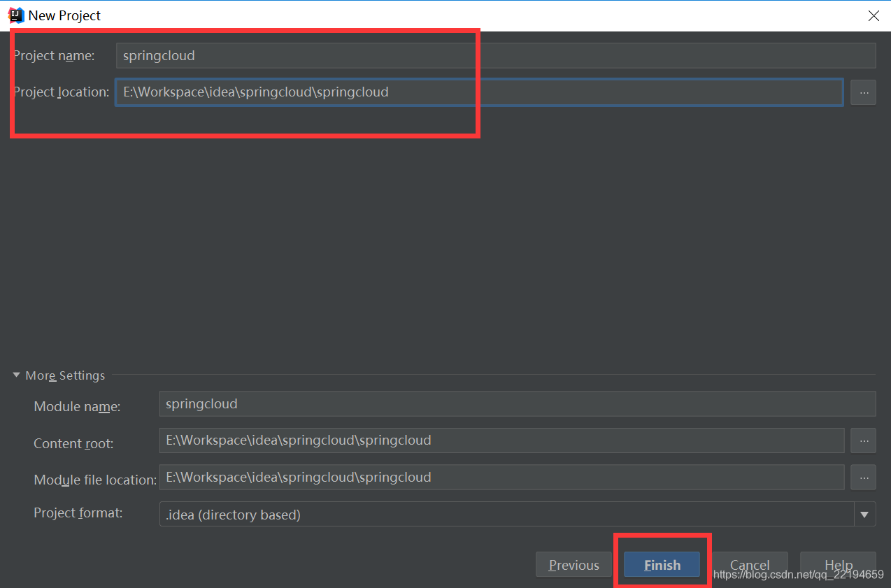Click the Finish button
Viewport: 891px width, 588px height.
(x=662, y=565)
